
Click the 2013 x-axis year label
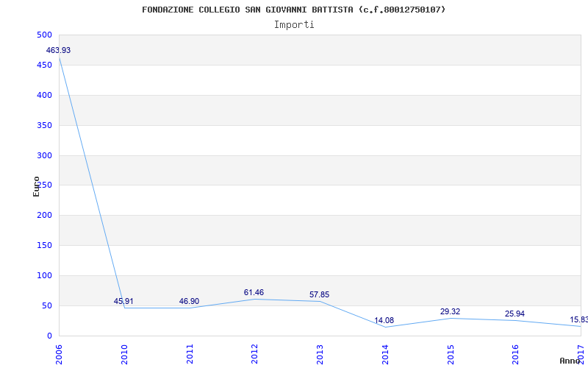pos(320,354)
